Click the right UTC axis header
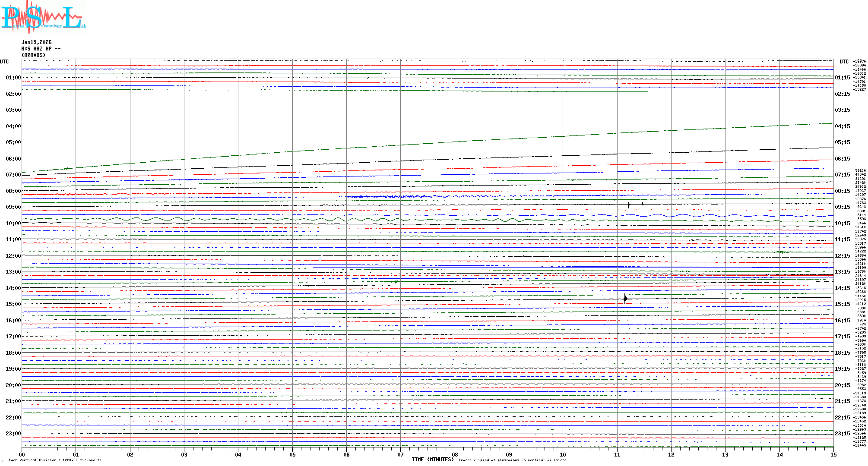Image resolution: width=868 pixels, height=466 pixels. (844, 62)
